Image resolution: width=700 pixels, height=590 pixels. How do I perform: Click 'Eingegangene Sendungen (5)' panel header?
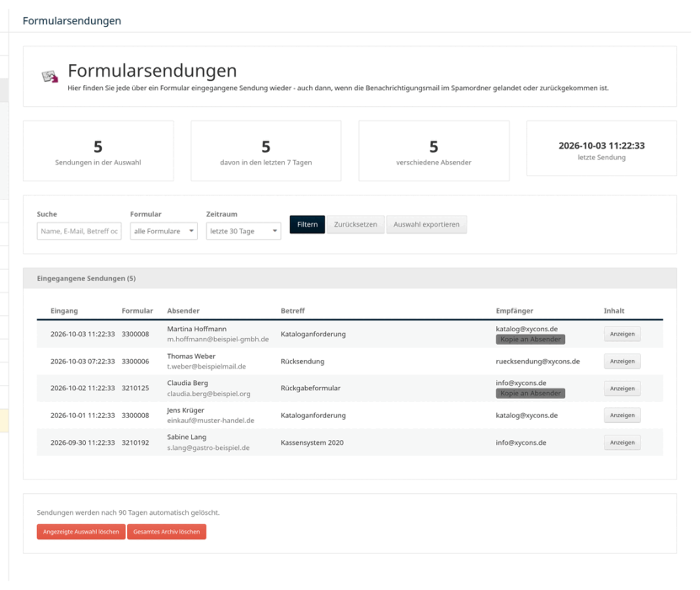350,278
